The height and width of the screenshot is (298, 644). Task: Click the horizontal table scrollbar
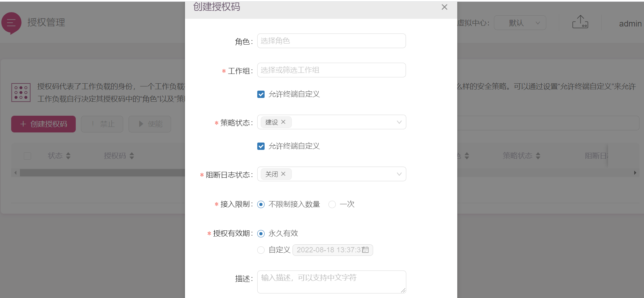(x=102, y=173)
